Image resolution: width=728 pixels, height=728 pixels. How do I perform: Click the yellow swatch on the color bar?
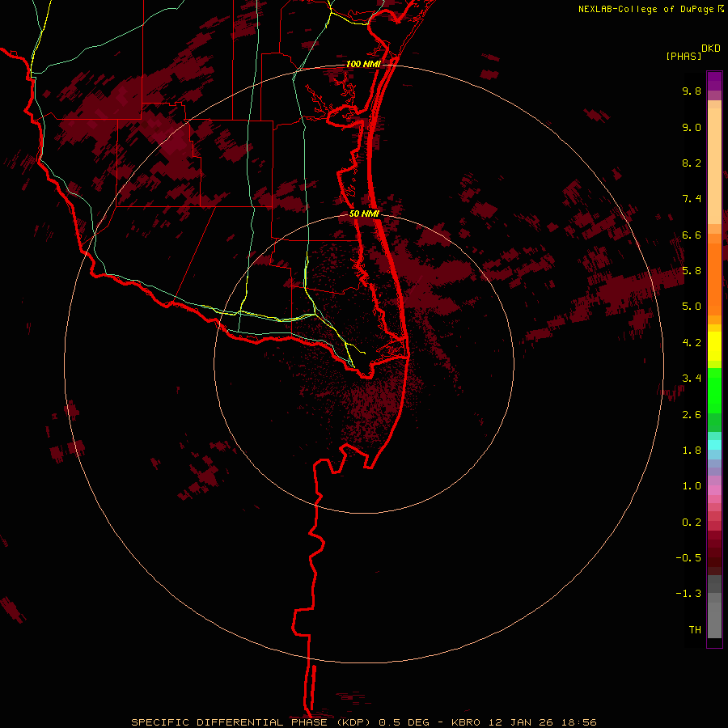tap(714, 346)
